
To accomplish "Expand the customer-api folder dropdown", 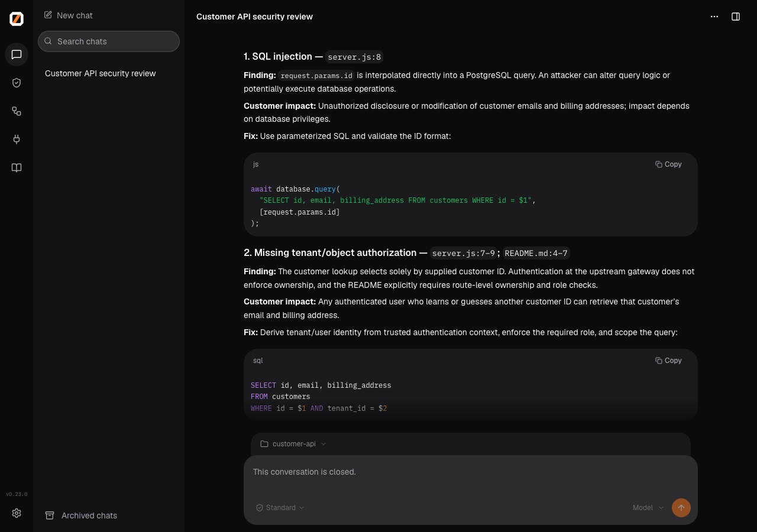I will [293, 444].
